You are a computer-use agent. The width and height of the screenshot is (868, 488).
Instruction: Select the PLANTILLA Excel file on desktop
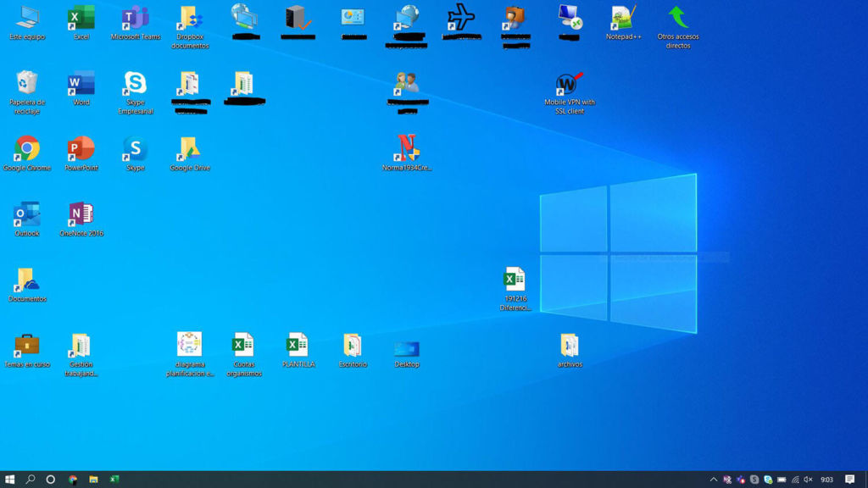pyautogui.click(x=298, y=347)
